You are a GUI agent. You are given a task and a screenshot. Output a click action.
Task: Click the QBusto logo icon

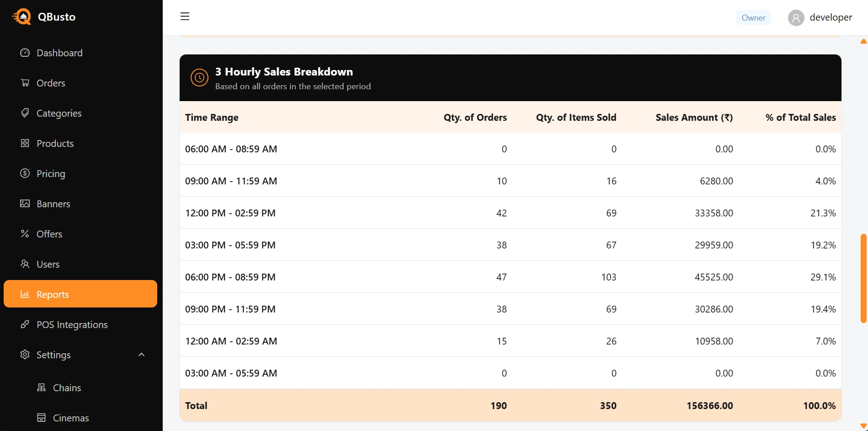pos(21,17)
